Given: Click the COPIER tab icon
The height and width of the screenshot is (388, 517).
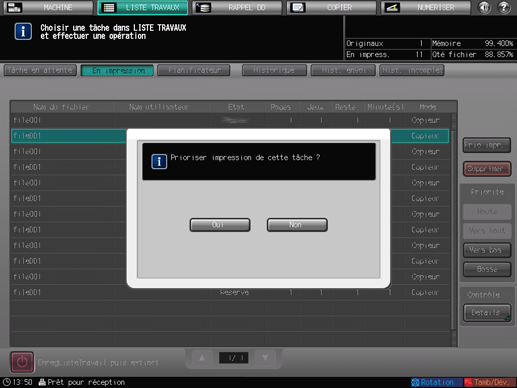Looking at the screenshot, I should (298, 7).
